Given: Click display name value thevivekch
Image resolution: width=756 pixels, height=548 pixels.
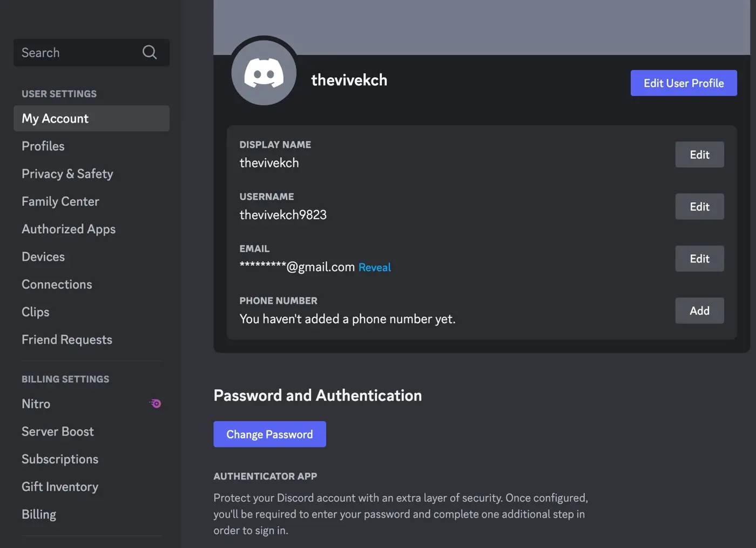Looking at the screenshot, I should coord(269,163).
